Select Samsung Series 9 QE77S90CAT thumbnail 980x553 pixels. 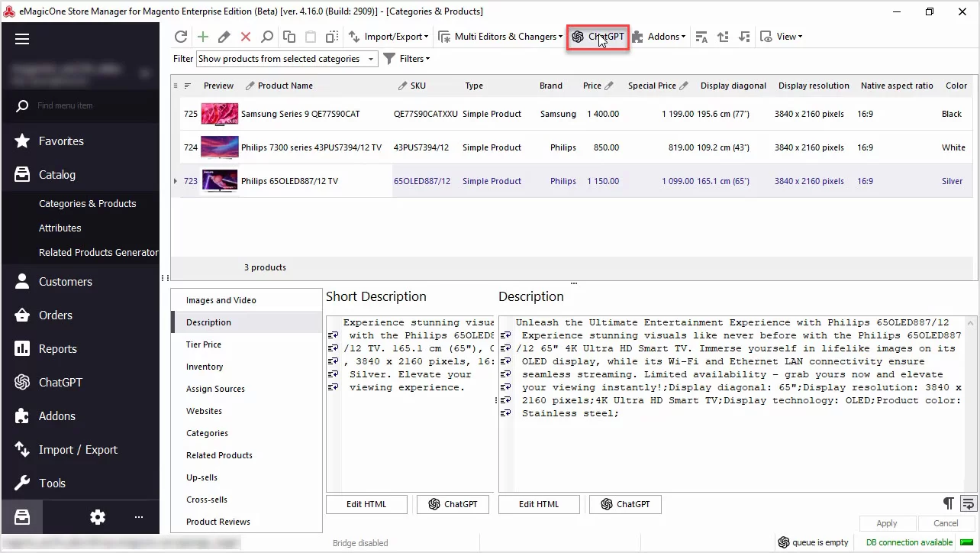click(220, 114)
